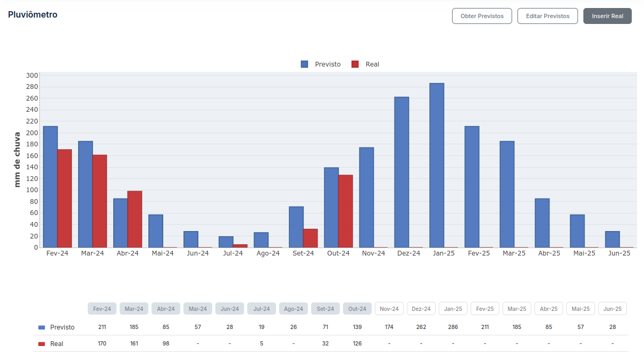Select the Out-24 month chip
Viewport: 644px width, 362px height.
(357, 309)
